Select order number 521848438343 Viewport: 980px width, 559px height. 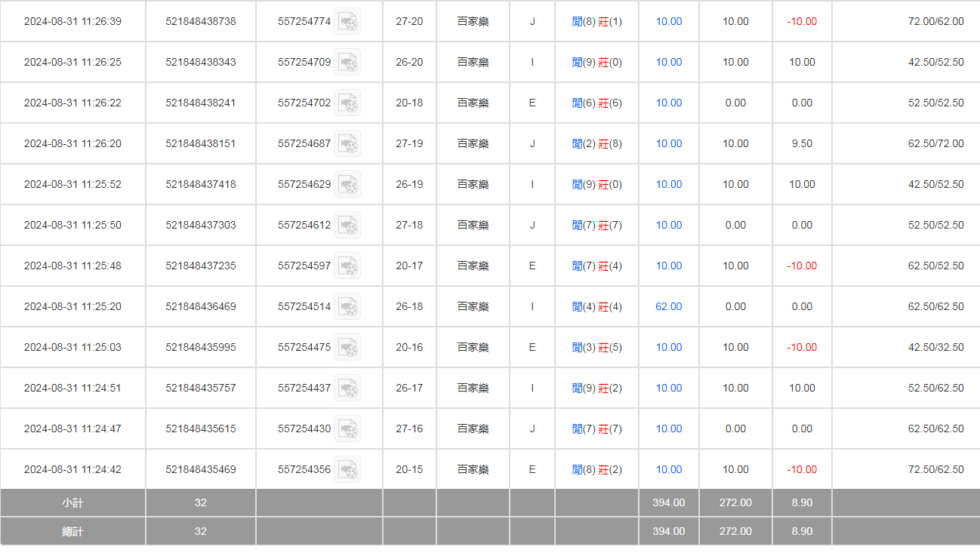(200, 63)
